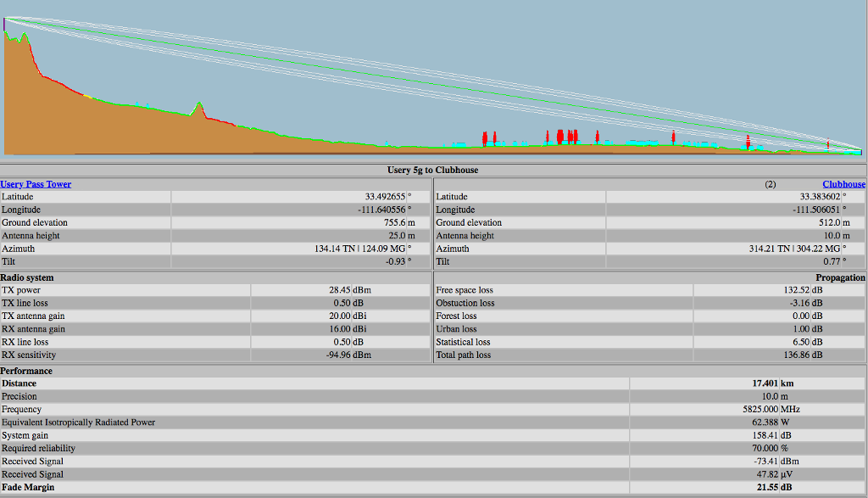This screenshot has height=498, width=868.
Task: Click free space loss value 132.52
Action: pos(797,289)
